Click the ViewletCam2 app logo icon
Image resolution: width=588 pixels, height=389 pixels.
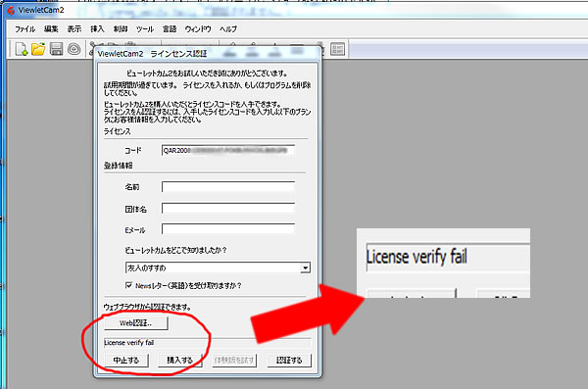11,10
